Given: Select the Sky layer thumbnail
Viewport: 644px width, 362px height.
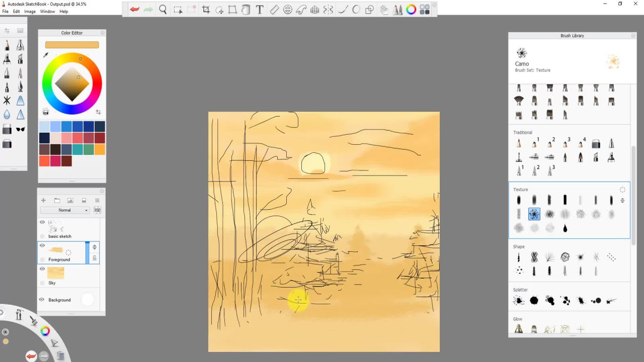Looking at the screenshot, I should (55, 273).
